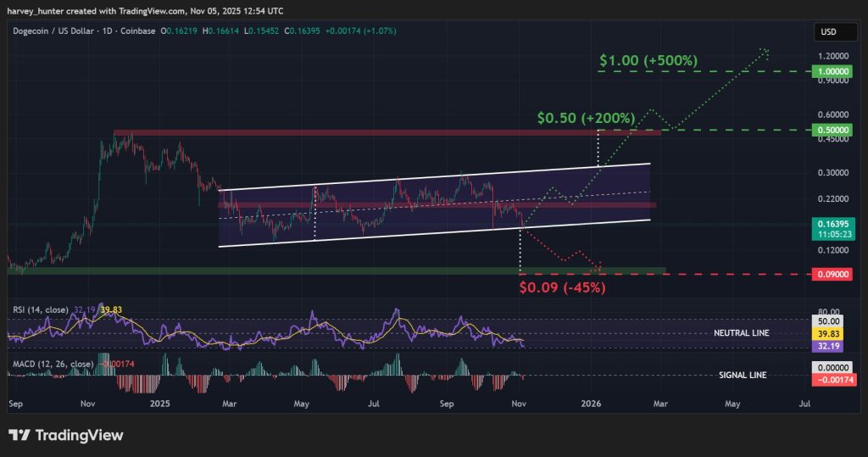This screenshot has width=868, height=457.
Task: Select the green 0.50000 price axis tag
Action: (x=834, y=130)
